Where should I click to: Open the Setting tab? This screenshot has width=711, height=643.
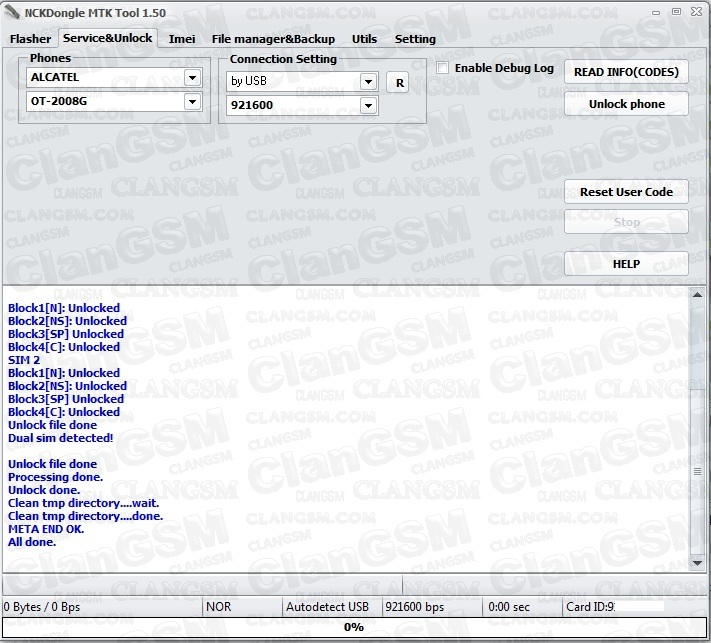pyautogui.click(x=415, y=39)
